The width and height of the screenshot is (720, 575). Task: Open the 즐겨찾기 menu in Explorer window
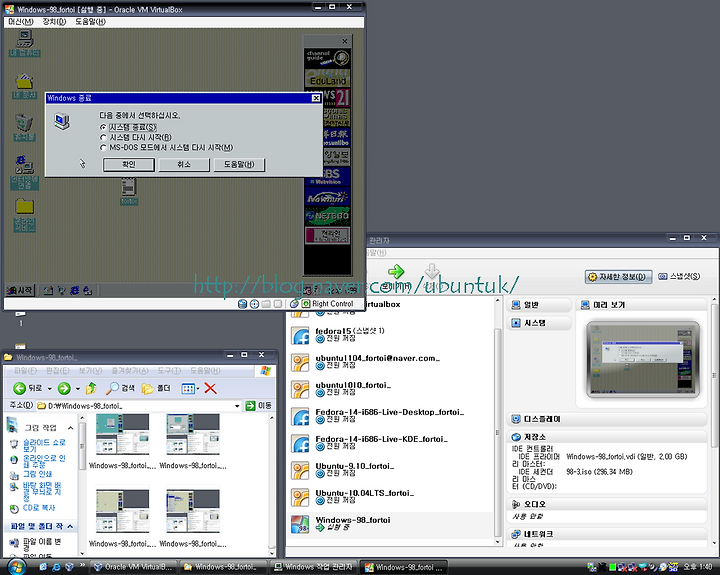tap(130, 371)
